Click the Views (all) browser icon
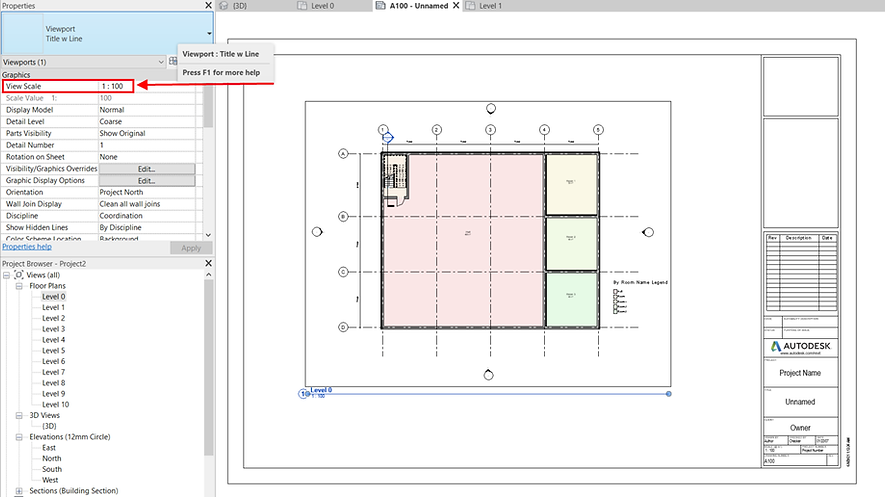 pyautogui.click(x=19, y=275)
